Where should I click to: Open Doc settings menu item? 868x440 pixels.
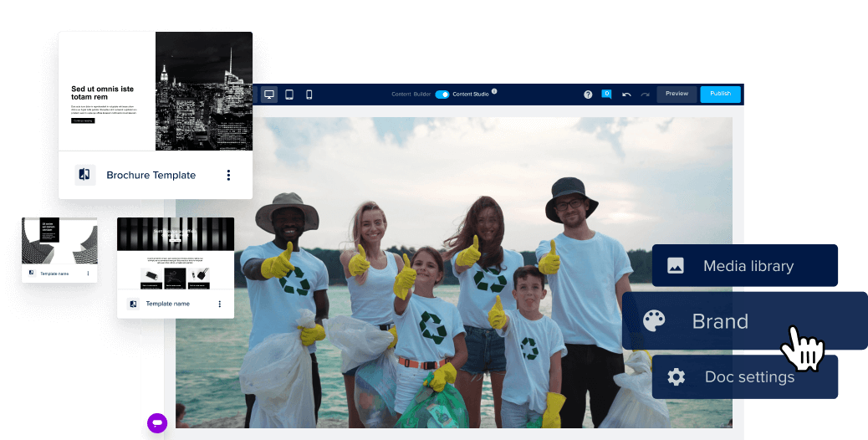pyautogui.click(x=745, y=376)
